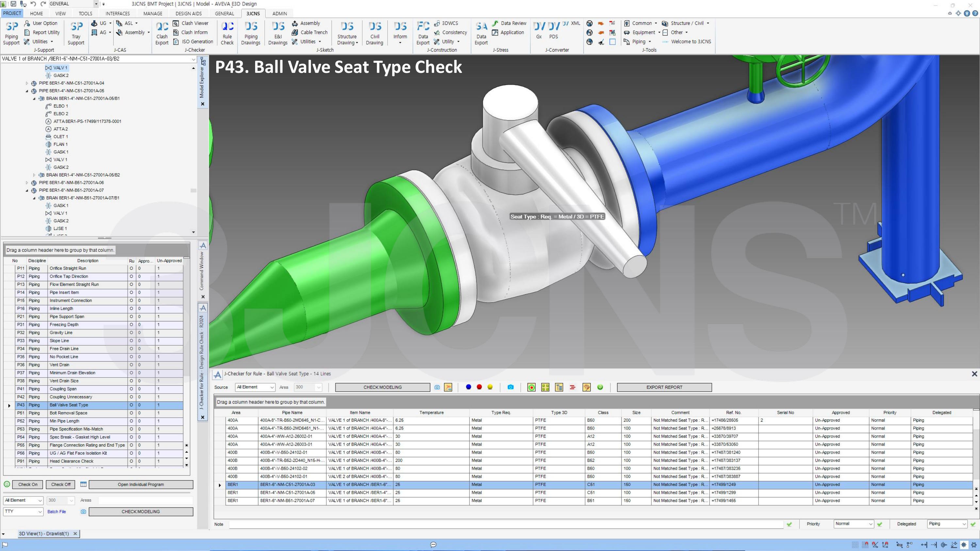Screen dimensions: 980x551
Task: Click the Note input field
Action: (506, 524)
